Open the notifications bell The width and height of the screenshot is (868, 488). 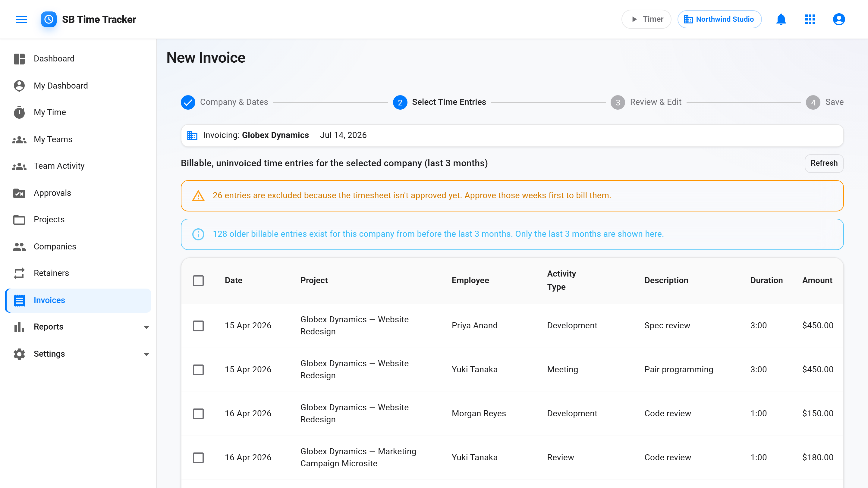[781, 19]
